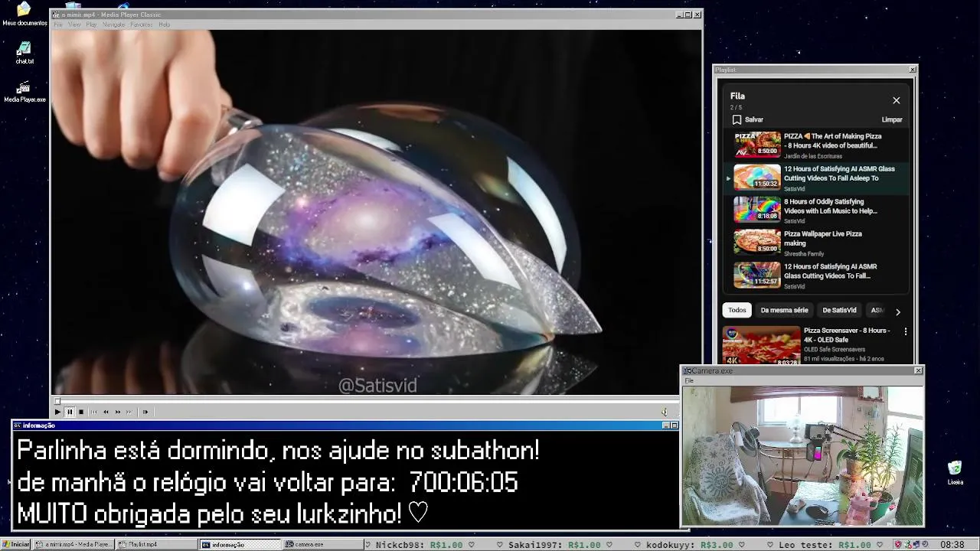Screen dimensions: 980x551
Task: Open the Lixeira recycle bin icon
Action: click(x=955, y=473)
